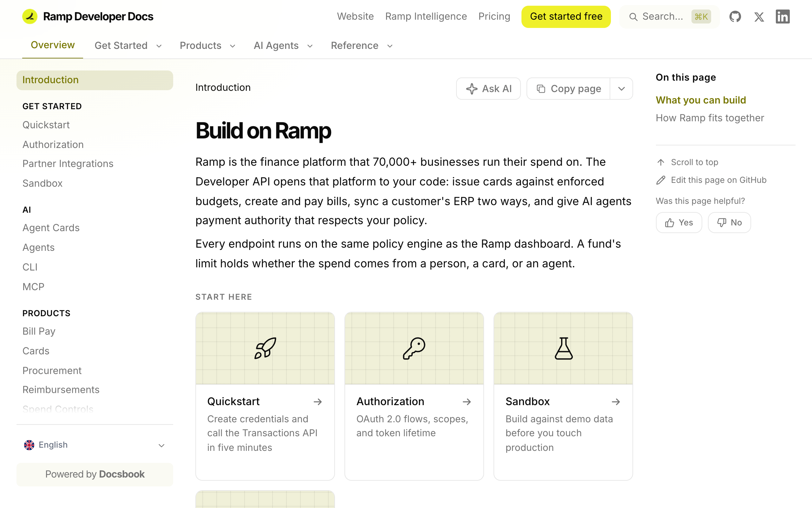Viewport: 812px width, 508px height.
Task: Select the Overview tab
Action: pos(53,45)
